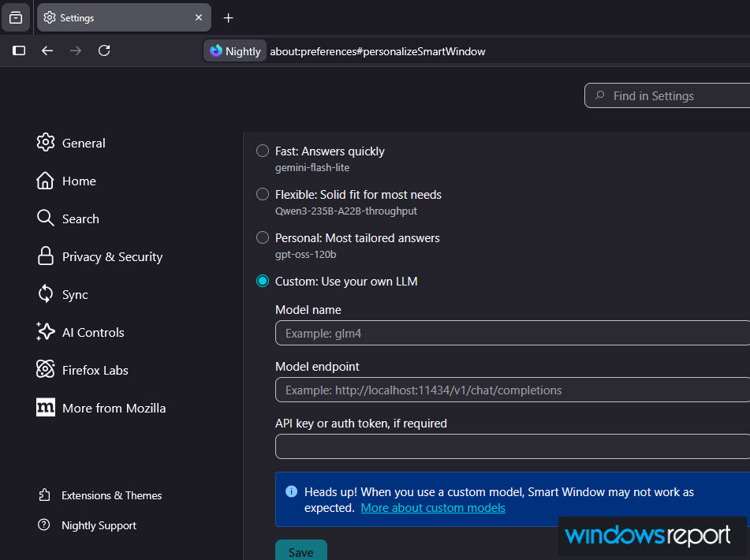Click the Model endpoint label
Viewport: 750px width, 560px height.
click(317, 367)
